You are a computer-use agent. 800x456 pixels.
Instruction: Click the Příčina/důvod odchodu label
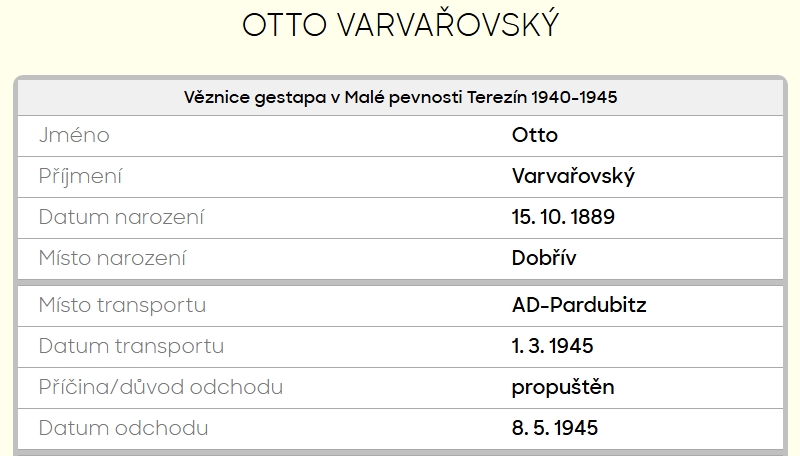click(160, 387)
